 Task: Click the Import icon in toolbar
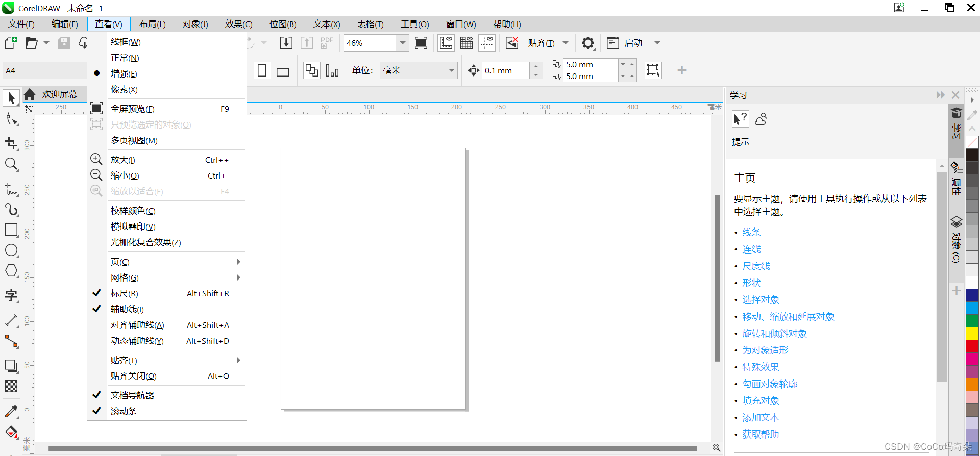click(286, 43)
